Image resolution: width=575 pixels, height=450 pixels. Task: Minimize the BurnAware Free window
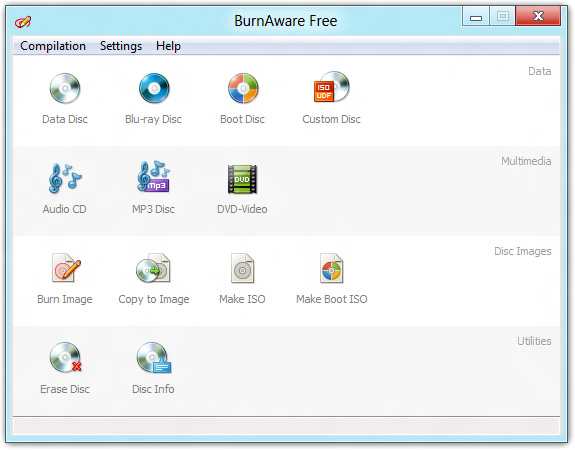coord(476,17)
